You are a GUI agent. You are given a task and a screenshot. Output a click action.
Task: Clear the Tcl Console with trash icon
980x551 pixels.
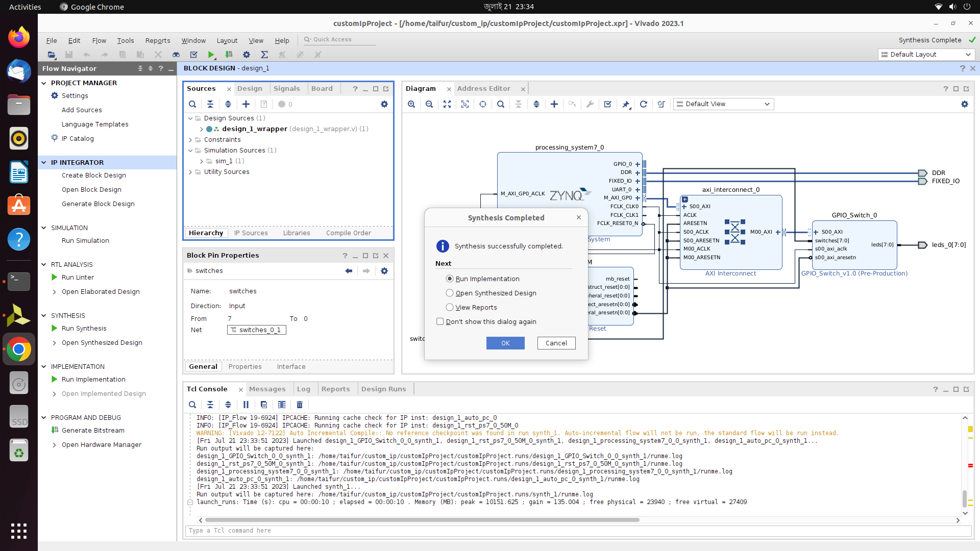click(300, 405)
